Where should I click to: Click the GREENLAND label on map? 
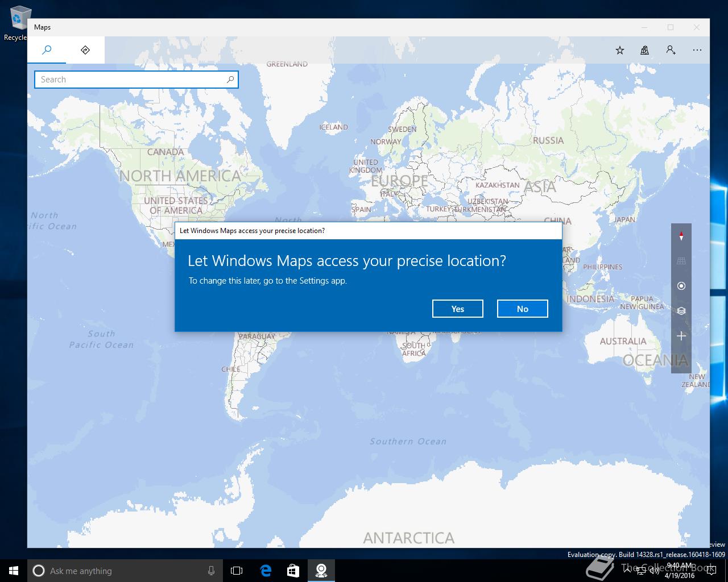click(287, 64)
